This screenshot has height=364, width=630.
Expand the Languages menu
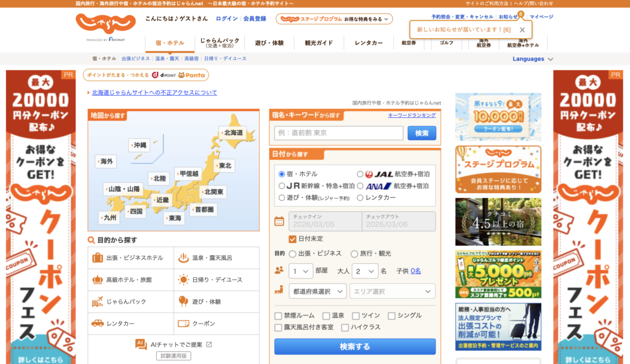[x=533, y=59]
